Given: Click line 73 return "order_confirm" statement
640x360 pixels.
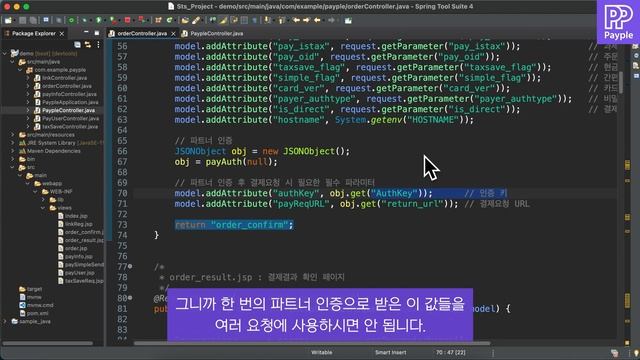Looking at the screenshot, I should tap(234, 224).
